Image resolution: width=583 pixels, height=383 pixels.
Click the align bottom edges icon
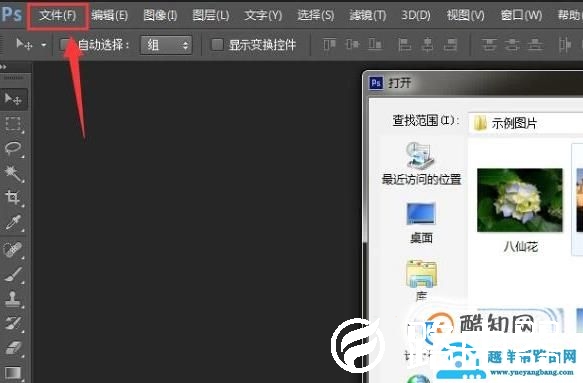pyautogui.click(x=375, y=45)
